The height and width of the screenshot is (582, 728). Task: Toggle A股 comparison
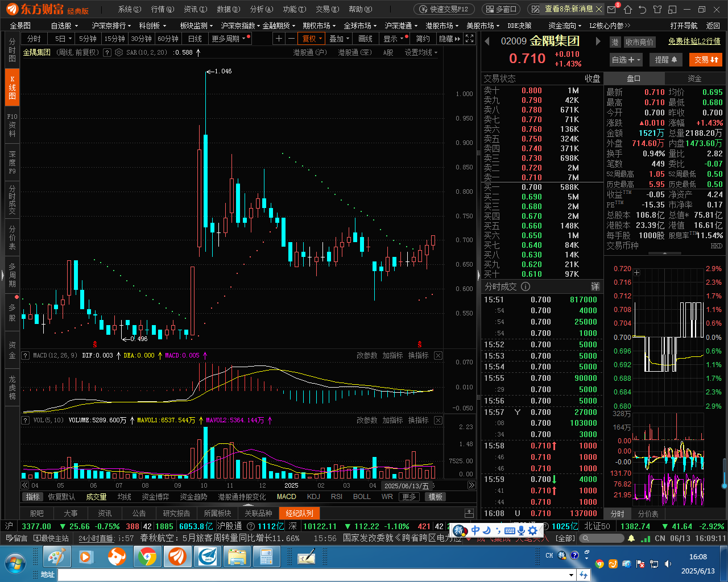[x=388, y=52]
